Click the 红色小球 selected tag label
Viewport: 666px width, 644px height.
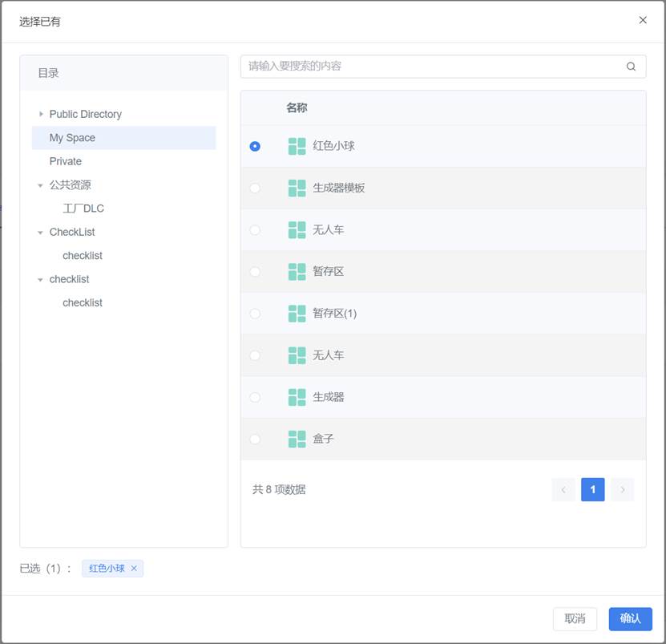tap(107, 569)
